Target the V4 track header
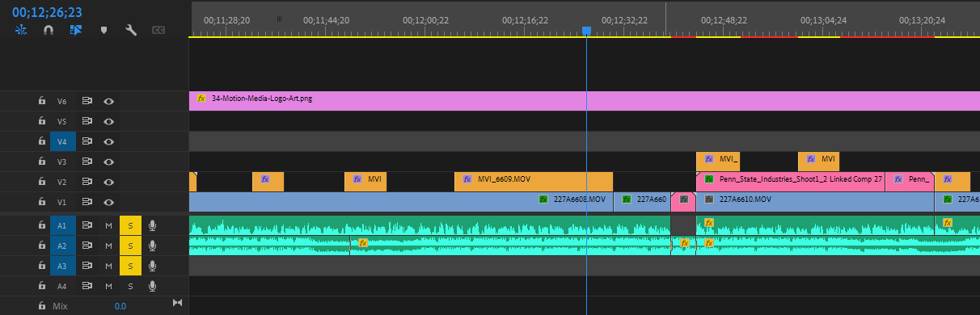Image resolution: width=980 pixels, height=315 pixels. tap(62, 141)
